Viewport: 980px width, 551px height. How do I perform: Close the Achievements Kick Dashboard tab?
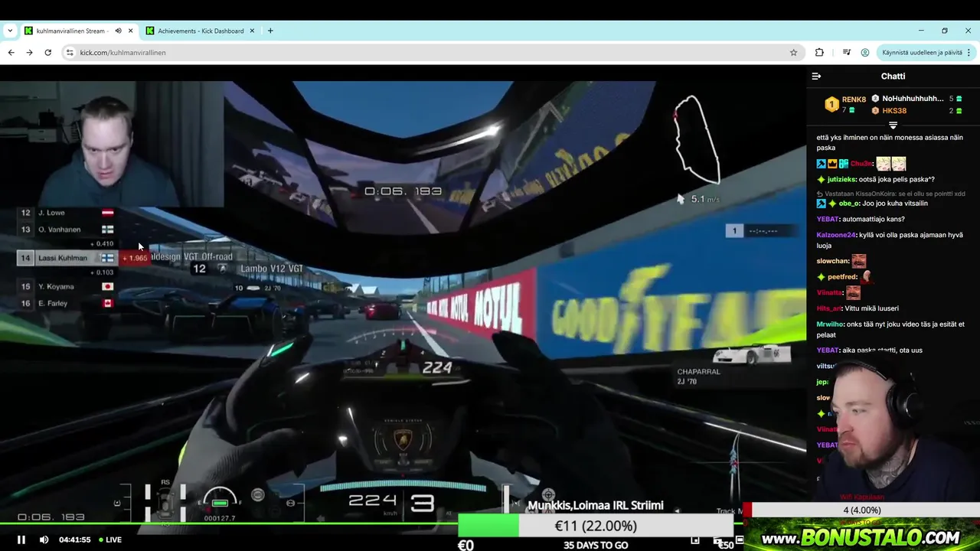253,31
